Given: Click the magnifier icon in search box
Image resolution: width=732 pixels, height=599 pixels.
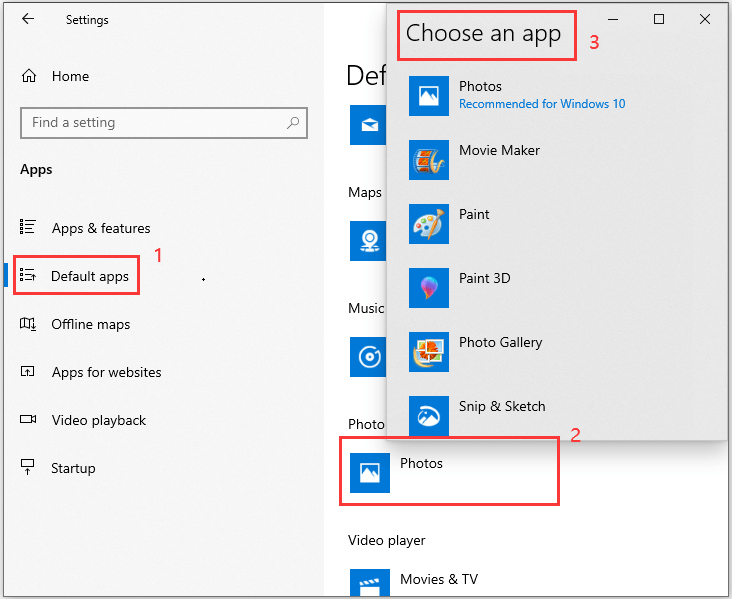Looking at the screenshot, I should click(x=293, y=123).
